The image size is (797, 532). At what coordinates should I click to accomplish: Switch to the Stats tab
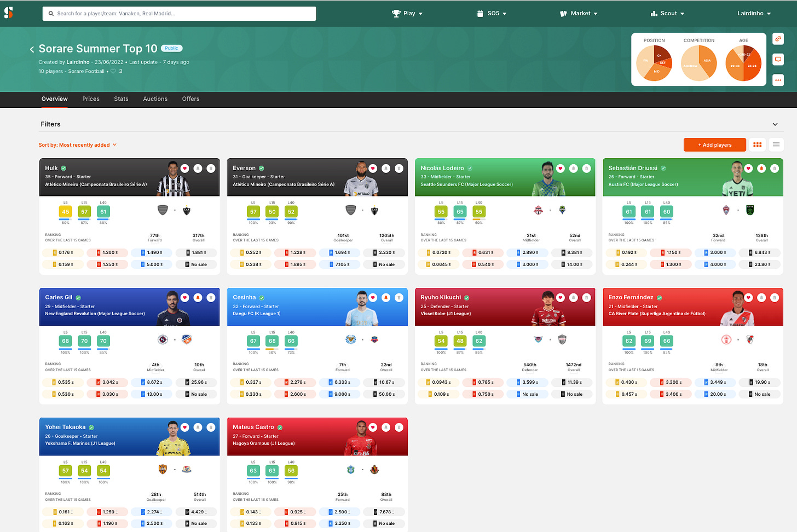(122, 99)
